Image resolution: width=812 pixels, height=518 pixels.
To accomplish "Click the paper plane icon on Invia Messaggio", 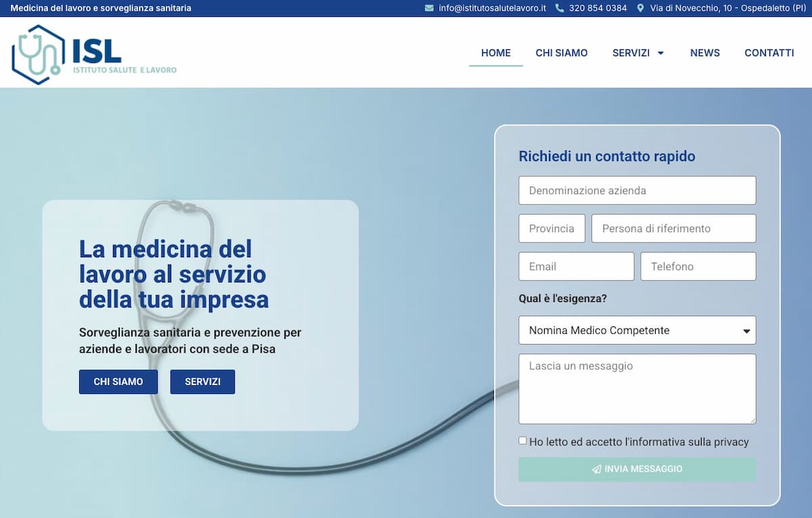I will tap(596, 469).
